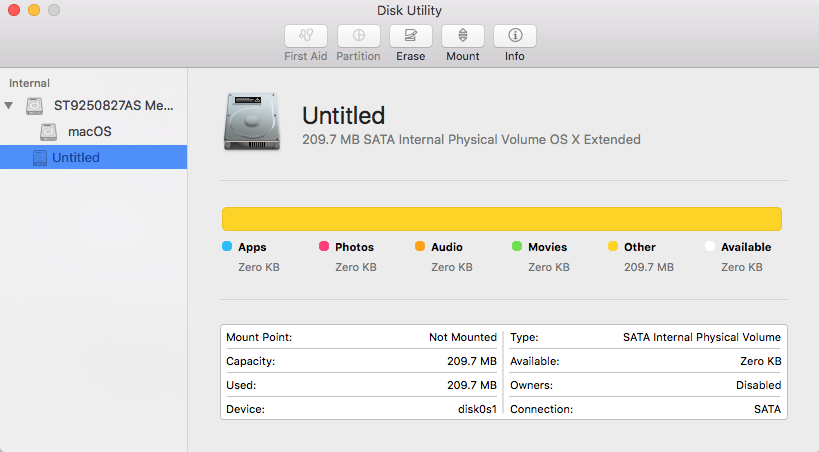Select the ST9250827AS physical disk entry
Screen dimensions: 819x452
(x=110, y=106)
